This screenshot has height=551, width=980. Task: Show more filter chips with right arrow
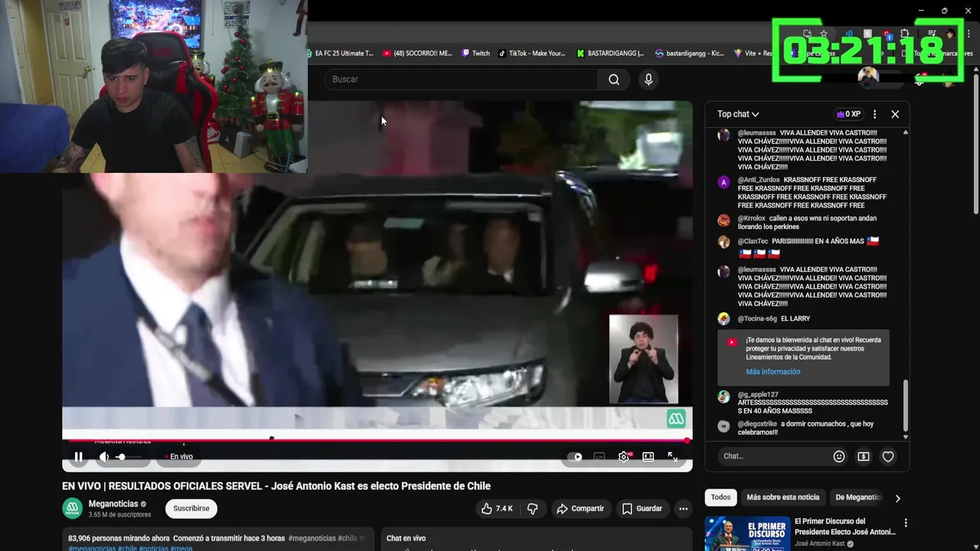click(897, 498)
